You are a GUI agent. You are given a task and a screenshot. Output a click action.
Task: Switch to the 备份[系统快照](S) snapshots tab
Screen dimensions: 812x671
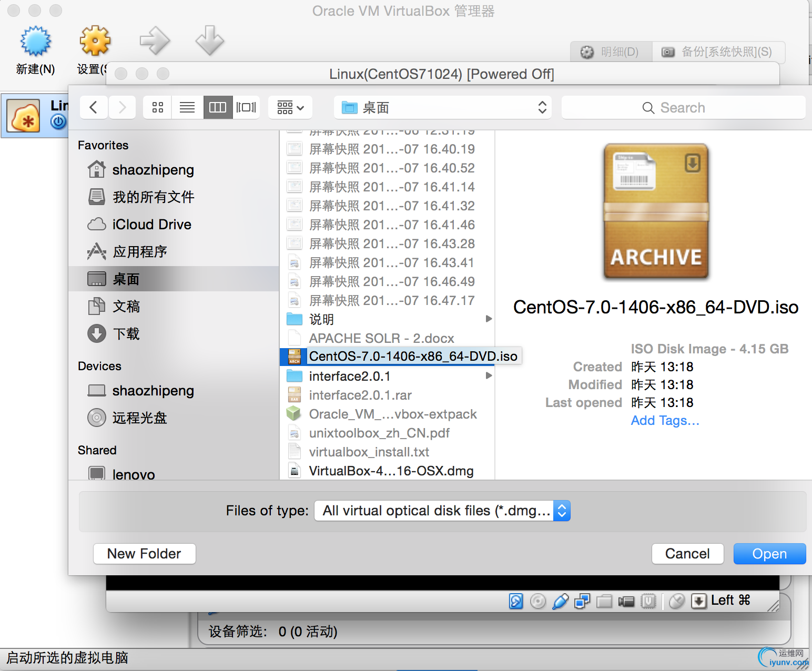point(718,52)
